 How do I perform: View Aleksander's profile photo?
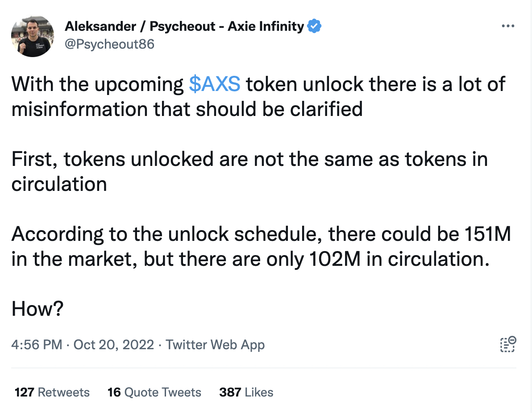pos(33,36)
